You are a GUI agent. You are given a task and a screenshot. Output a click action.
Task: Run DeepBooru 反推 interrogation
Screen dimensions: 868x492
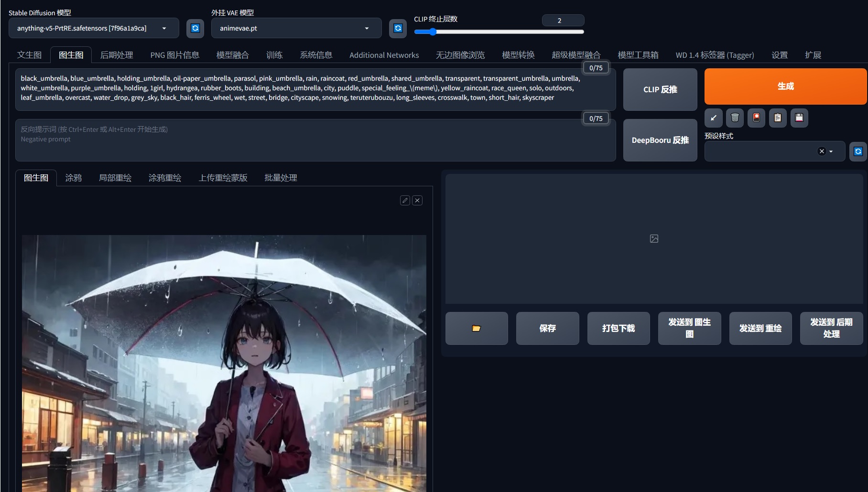click(660, 139)
